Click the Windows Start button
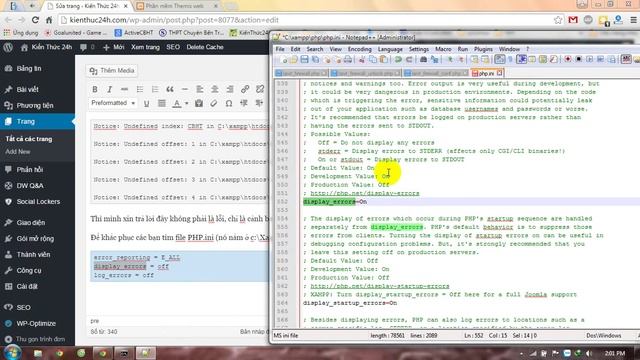Viewport: 640px width, 360px height. click(12, 353)
